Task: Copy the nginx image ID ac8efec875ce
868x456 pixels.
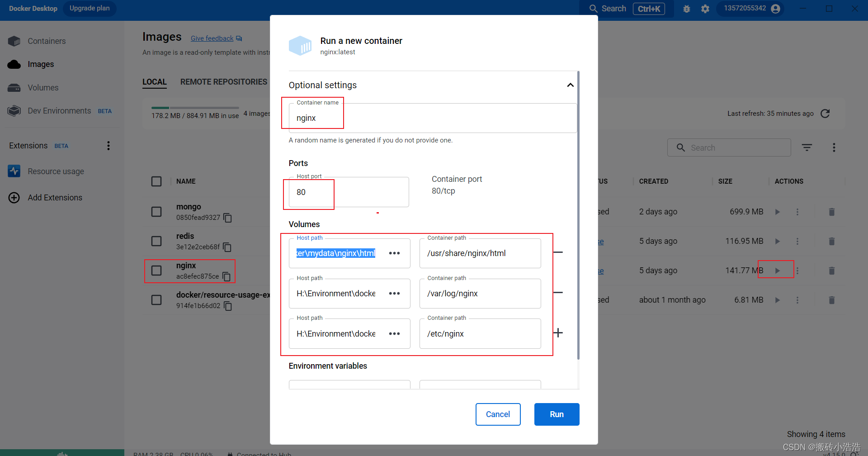Action: coord(226,277)
